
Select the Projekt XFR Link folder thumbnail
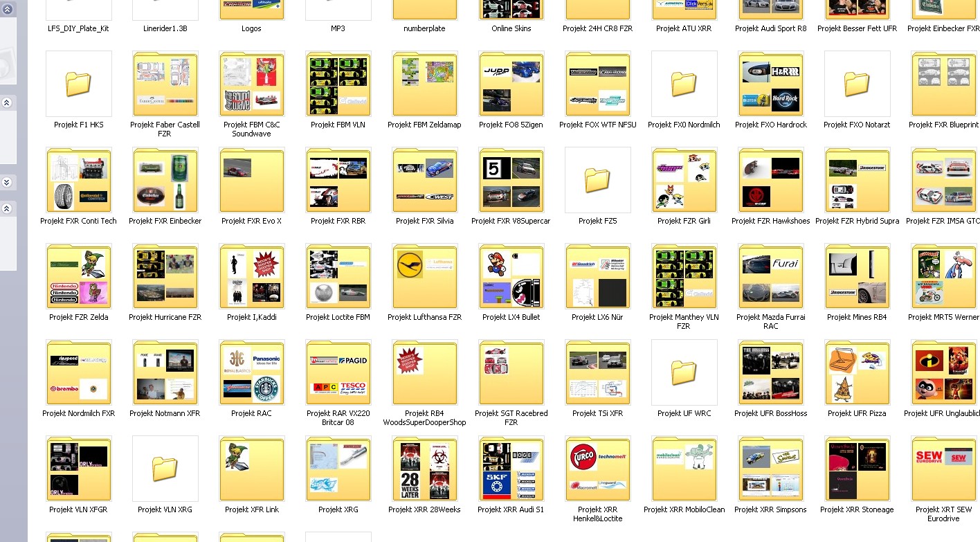click(252, 469)
